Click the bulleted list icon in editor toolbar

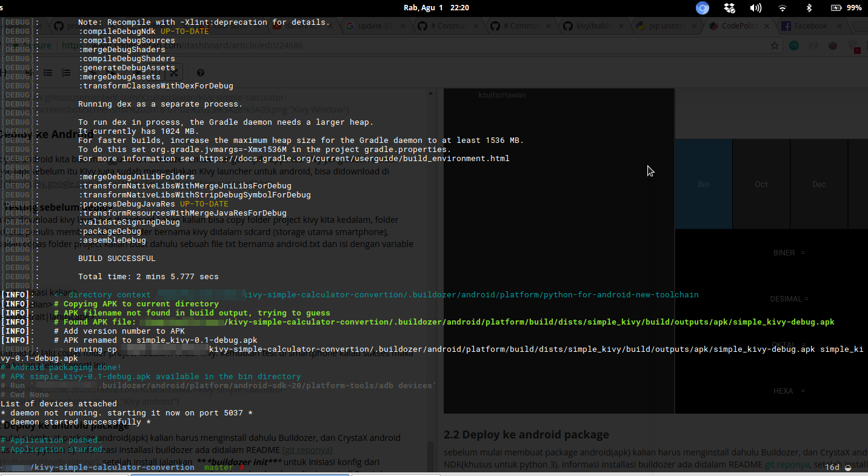[49, 73]
